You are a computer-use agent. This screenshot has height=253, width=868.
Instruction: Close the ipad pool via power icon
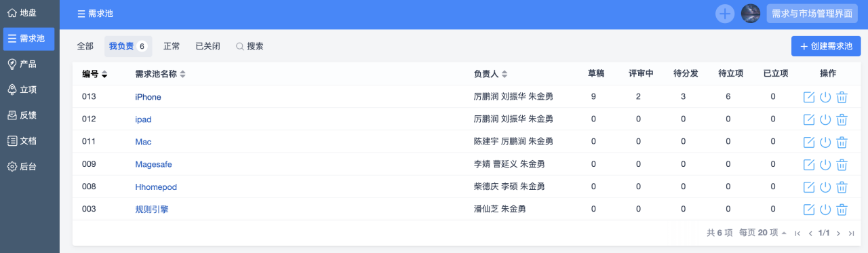click(x=825, y=119)
